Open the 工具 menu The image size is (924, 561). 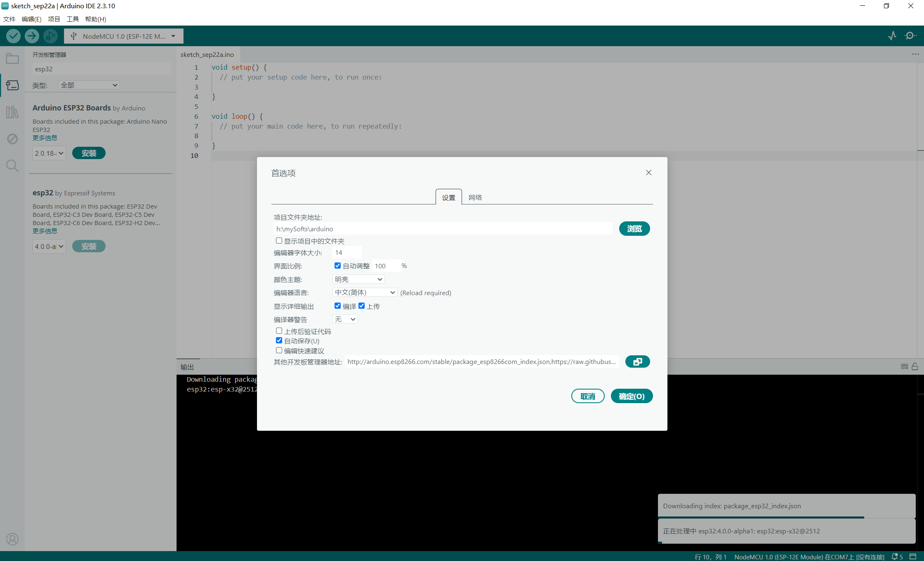(73, 19)
